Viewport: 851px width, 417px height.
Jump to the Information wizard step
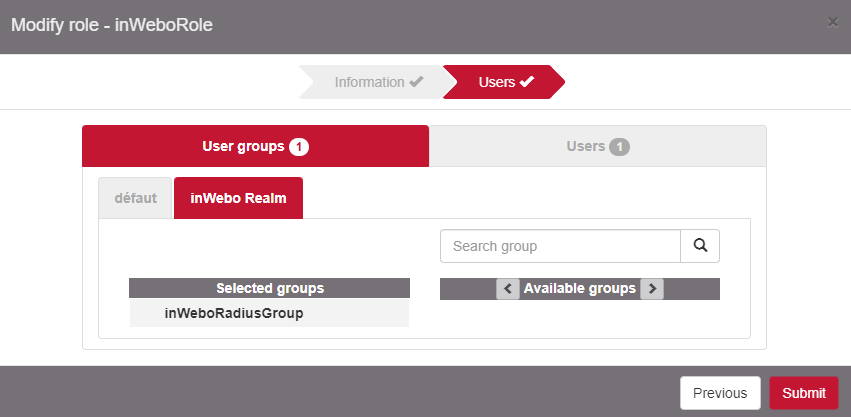[x=369, y=82]
